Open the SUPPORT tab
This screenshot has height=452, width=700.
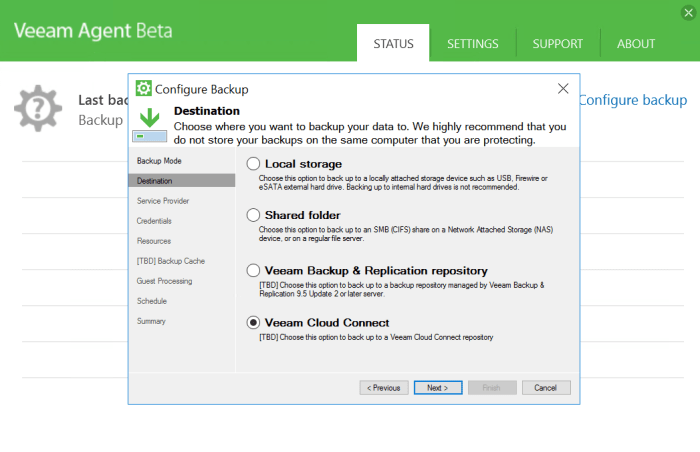(x=558, y=43)
